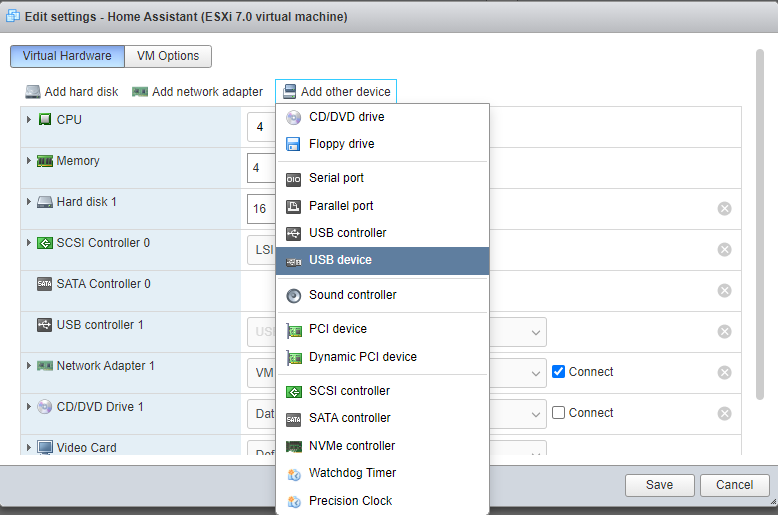Click the Network Adapter 1 card icon
This screenshot has width=778, height=515.
click(x=45, y=366)
